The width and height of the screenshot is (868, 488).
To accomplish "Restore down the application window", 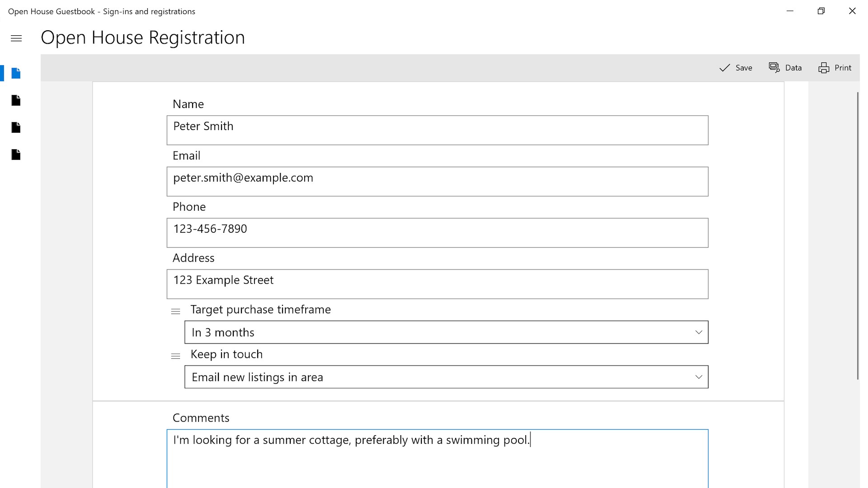I will pos(821,11).
